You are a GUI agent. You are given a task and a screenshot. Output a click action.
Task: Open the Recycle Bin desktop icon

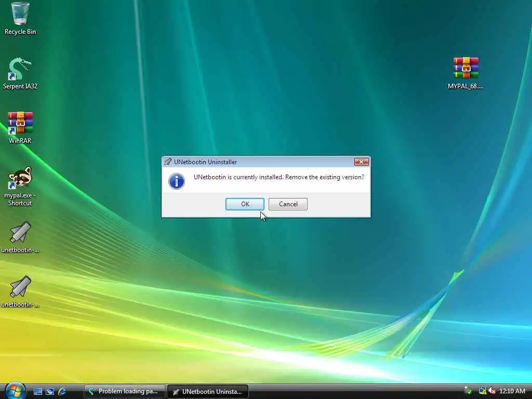click(20, 19)
